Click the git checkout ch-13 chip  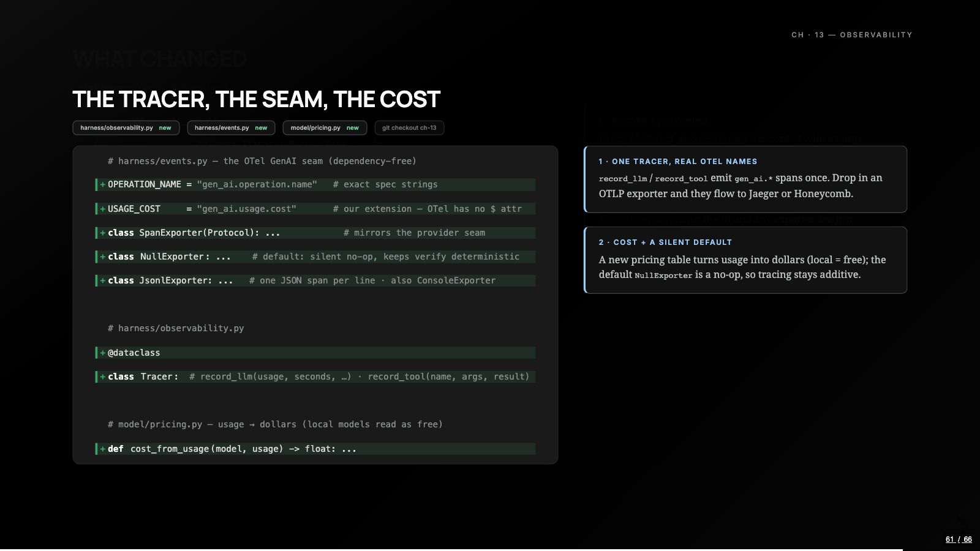pyautogui.click(x=409, y=128)
